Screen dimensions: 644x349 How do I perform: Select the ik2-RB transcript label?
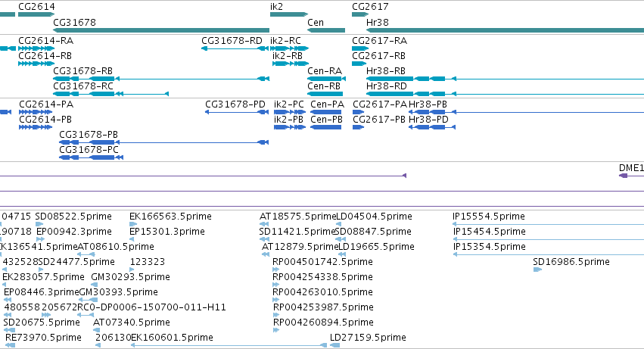[x=288, y=56]
